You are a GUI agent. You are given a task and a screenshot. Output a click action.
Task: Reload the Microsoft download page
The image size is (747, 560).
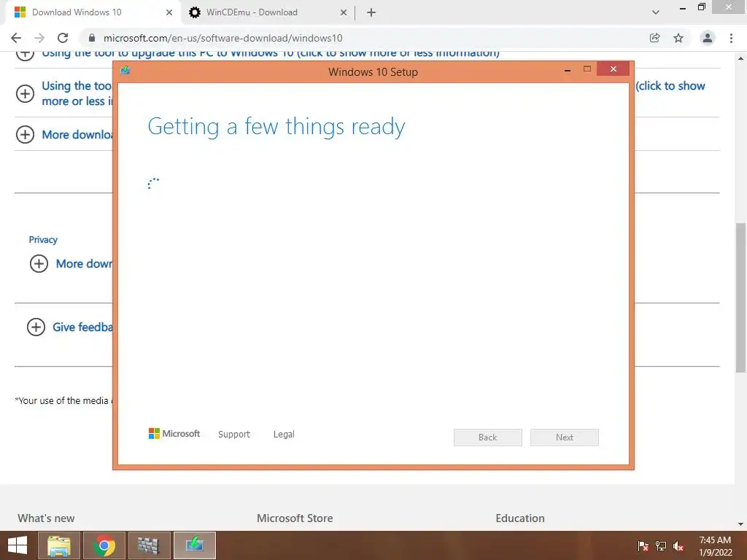click(63, 38)
